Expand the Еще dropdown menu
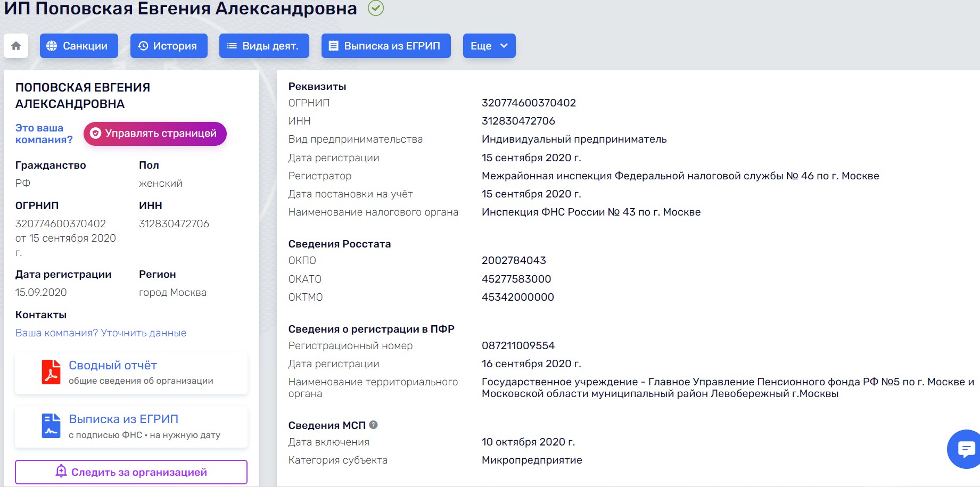 pyautogui.click(x=489, y=46)
